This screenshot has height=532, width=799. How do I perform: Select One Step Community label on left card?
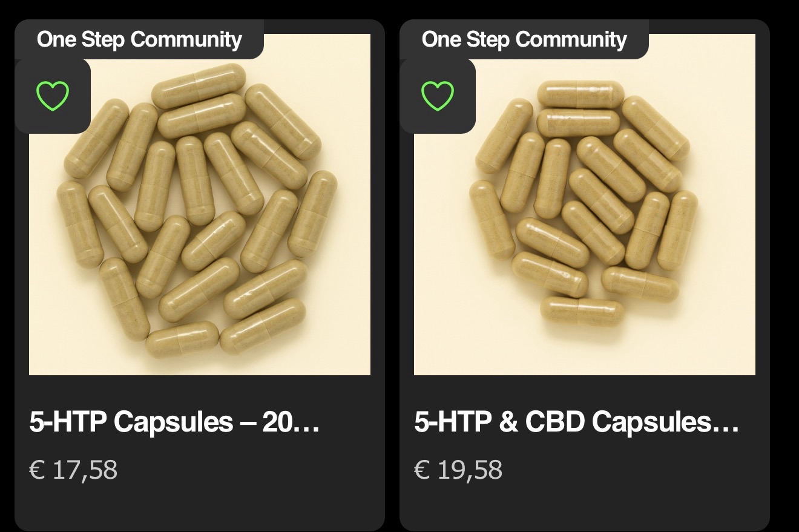point(139,40)
